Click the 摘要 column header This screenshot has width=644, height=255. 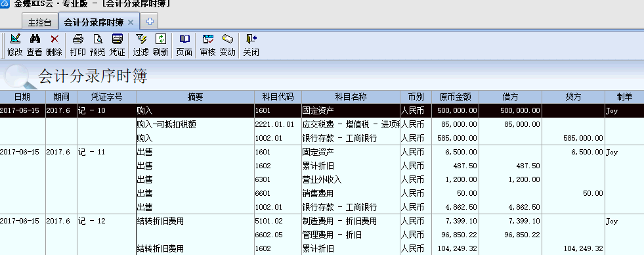click(195, 97)
